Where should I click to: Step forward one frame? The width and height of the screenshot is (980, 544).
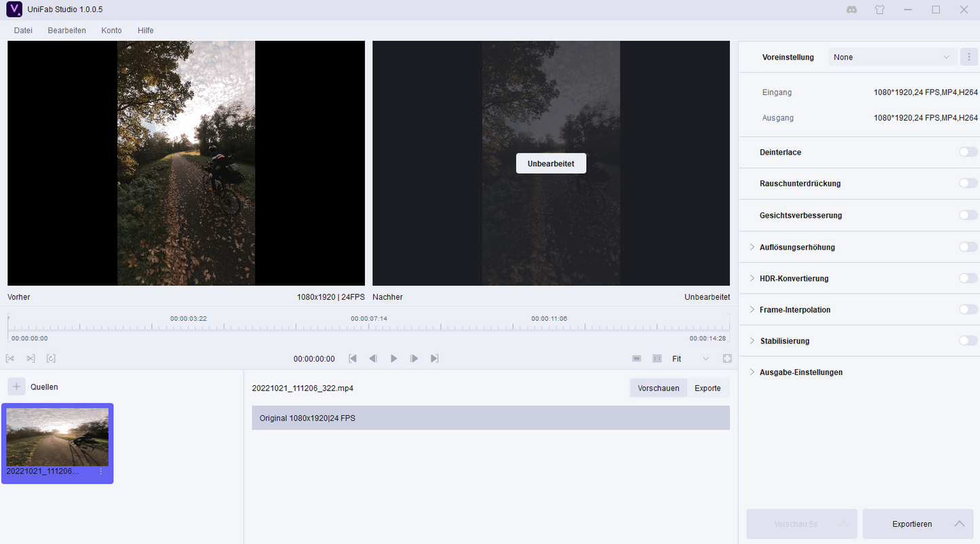(x=414, y=358)
